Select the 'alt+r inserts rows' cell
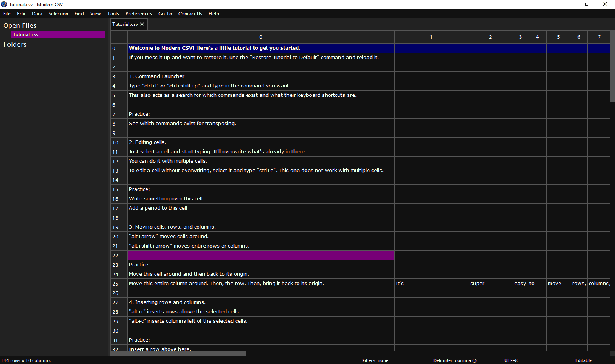The image size is (615, 364). (x=261, y=312)
